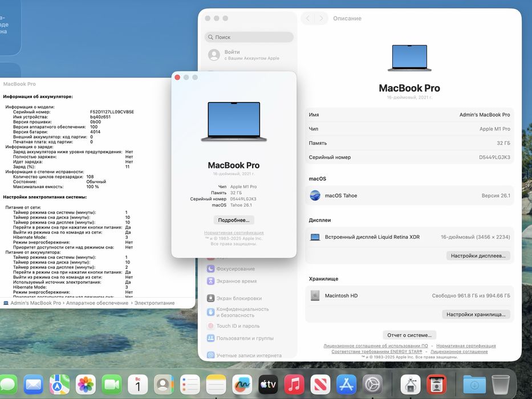Open News app in the Dock
The height and width of the screenshot is (399, 532).
point(320,385)
